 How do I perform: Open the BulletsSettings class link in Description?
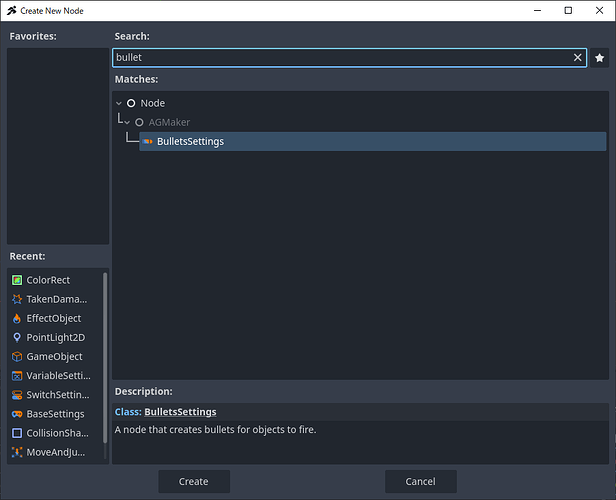(x=180, y=412)
